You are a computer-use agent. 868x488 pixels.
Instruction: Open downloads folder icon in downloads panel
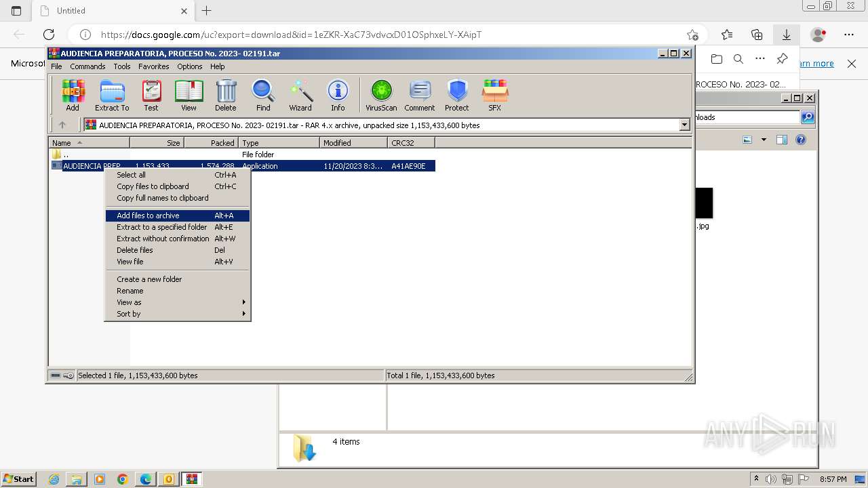[717, 59]
